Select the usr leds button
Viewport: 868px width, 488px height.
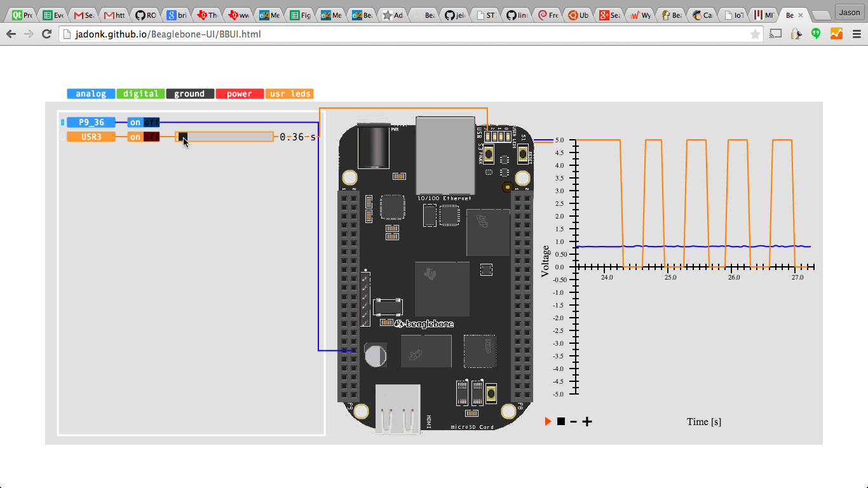290,94
